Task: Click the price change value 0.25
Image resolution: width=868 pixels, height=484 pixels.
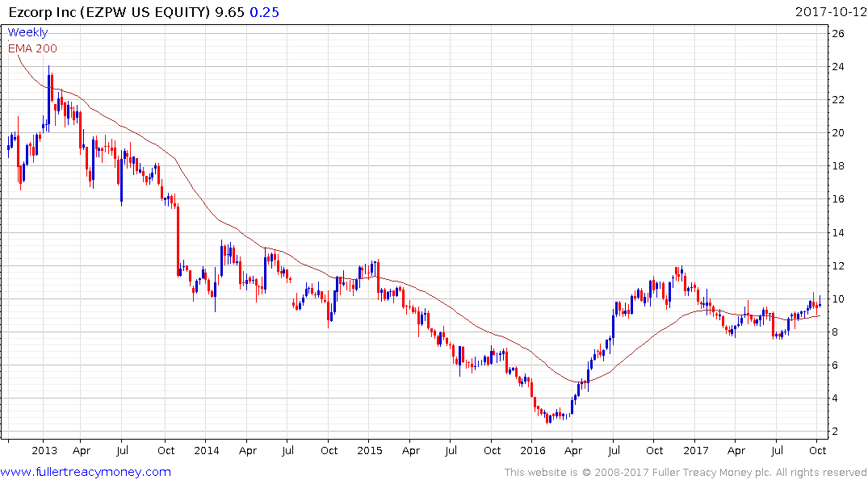Action: pos(265,12)
